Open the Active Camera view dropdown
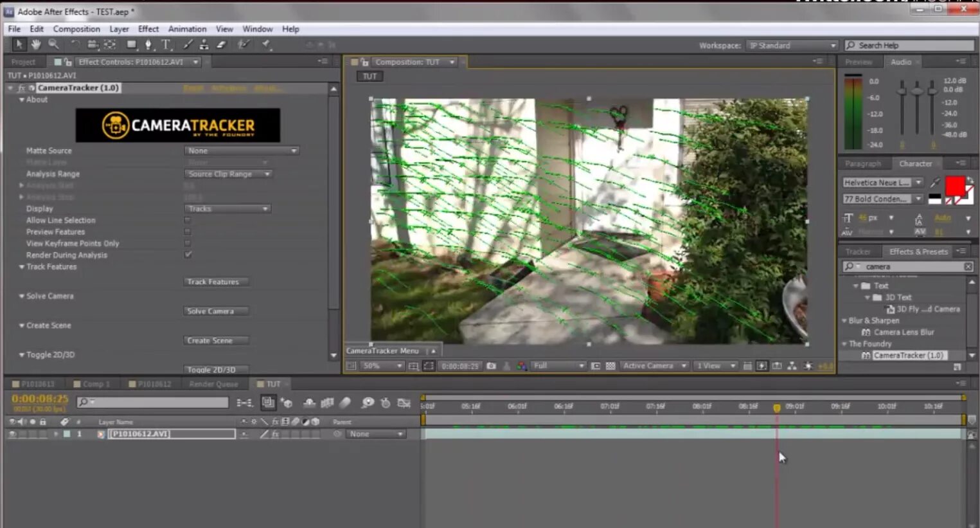Screen dimensions: 980x528 click(654, 365)
